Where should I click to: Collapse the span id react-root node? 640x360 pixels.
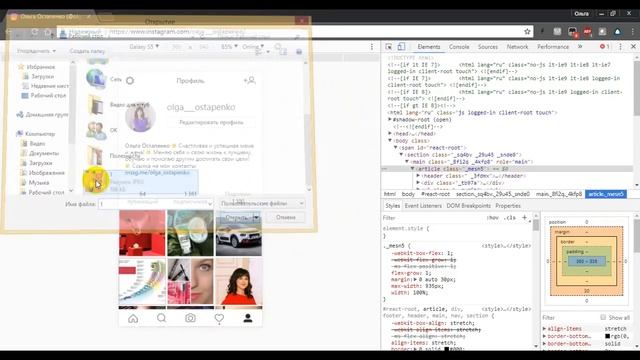396,147
